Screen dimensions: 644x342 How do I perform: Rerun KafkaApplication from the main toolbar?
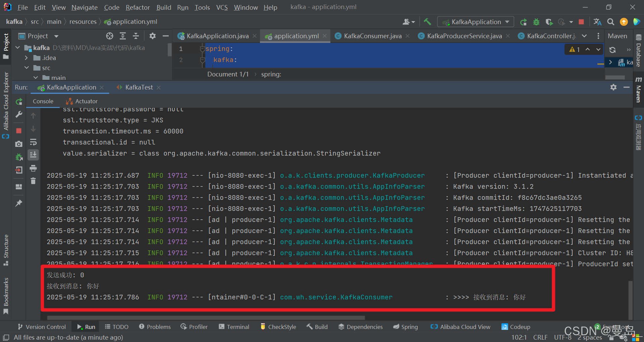(523, 22)
